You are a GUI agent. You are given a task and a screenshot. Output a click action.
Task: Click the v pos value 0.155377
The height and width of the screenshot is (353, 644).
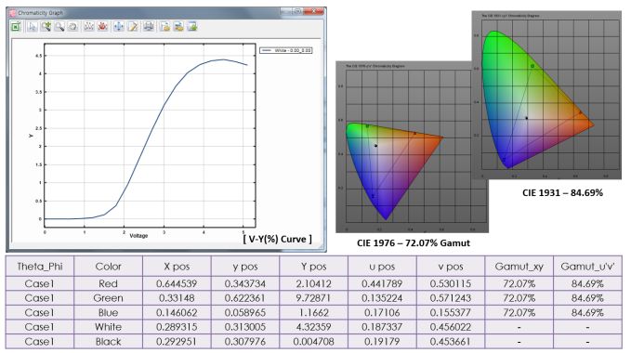coord(451,313)
